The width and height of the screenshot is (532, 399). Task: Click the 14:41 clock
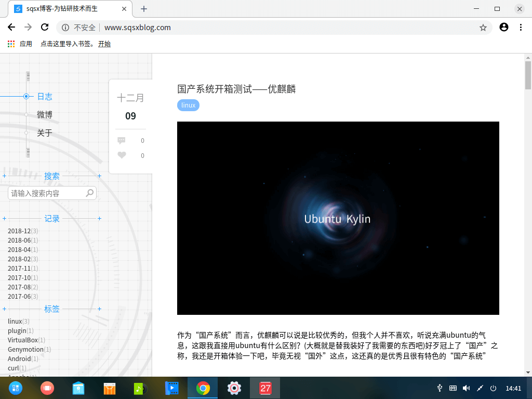[513, 389]
